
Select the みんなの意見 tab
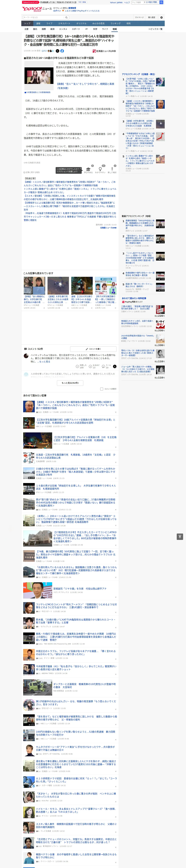click(x=99, y=23)
